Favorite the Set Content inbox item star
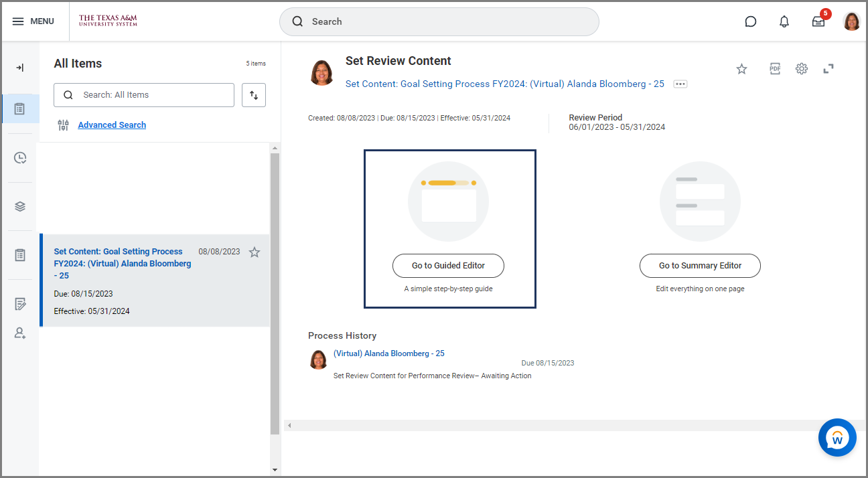 pos(255,252)
